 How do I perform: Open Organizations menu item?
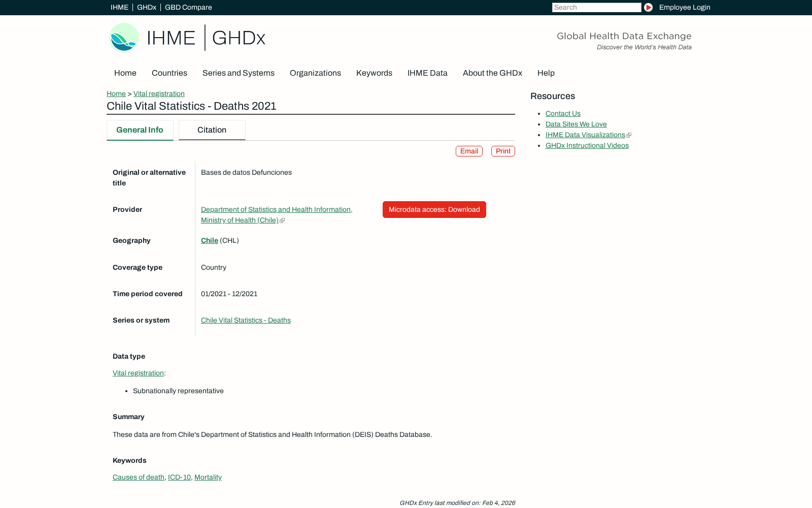315,73
